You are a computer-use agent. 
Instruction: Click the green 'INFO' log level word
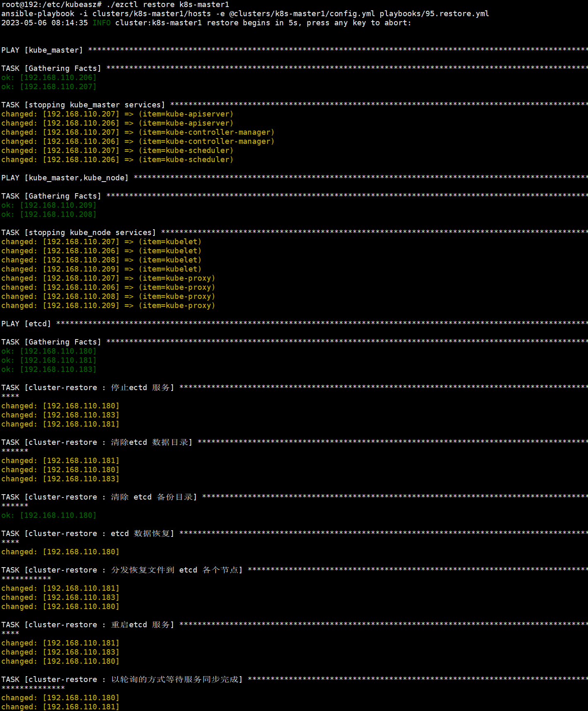(102, 23)
